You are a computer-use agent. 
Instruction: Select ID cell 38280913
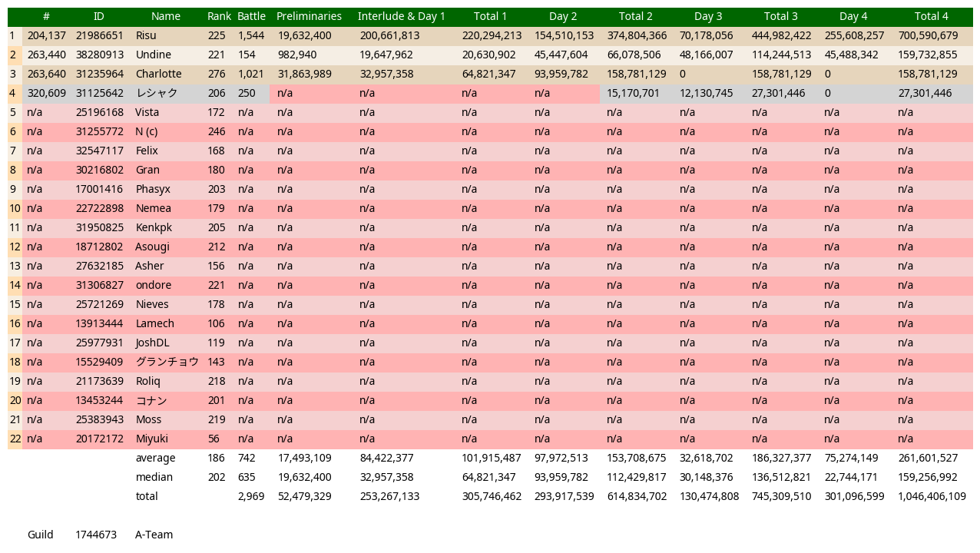coord(99,55)
